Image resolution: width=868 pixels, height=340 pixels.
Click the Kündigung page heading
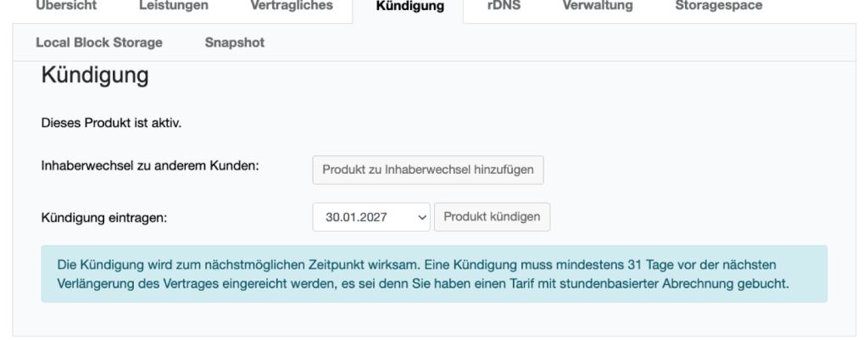(95, 75)
